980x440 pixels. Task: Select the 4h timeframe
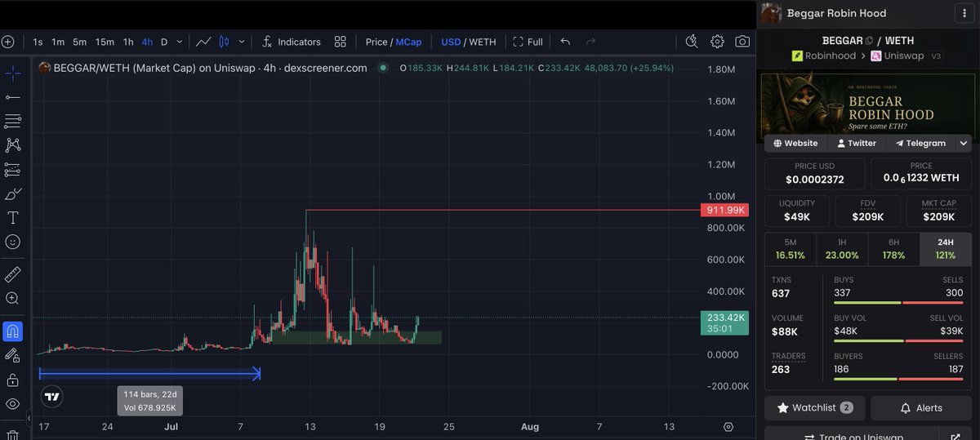(x=147, y=42)
